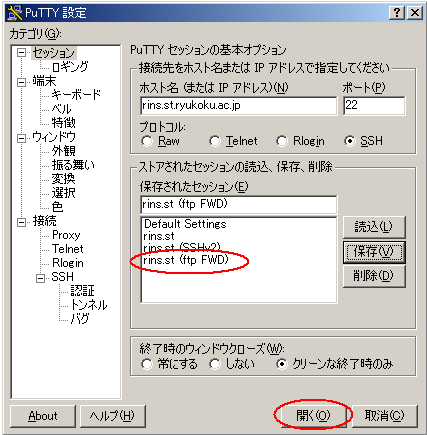
Task: Click the PuTTY icon in the title bar
Action: [x=15, y=13]
